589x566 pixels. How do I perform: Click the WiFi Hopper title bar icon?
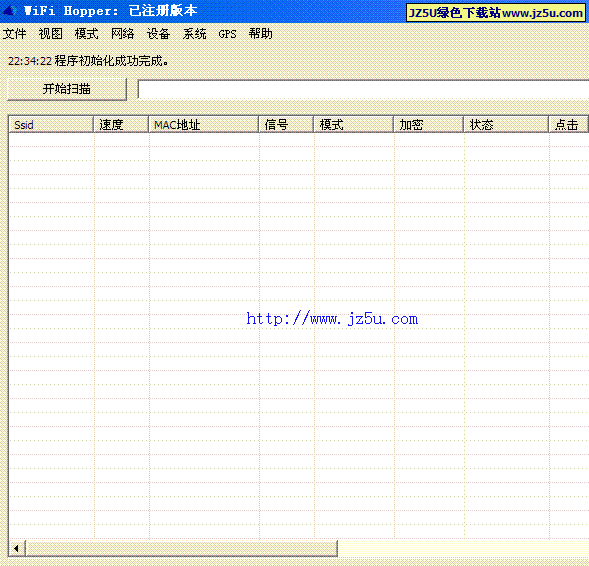[10, 11]
